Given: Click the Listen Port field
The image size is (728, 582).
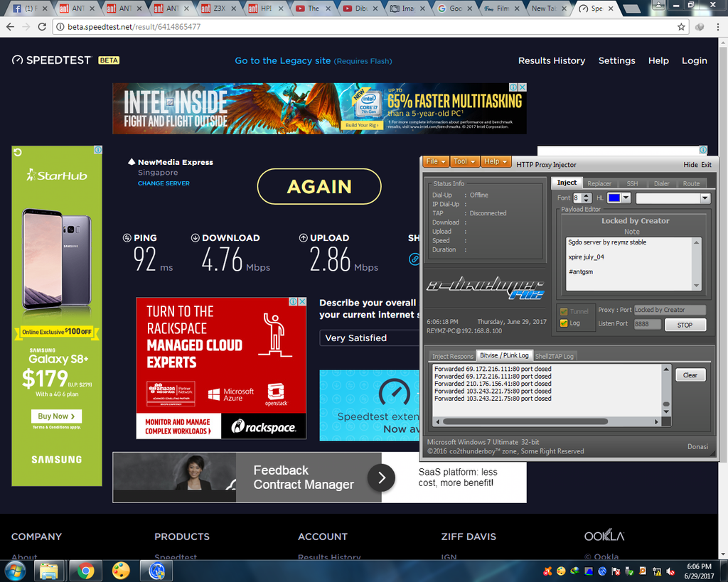Looking at the screenshot, I should (x=647, y=324).
